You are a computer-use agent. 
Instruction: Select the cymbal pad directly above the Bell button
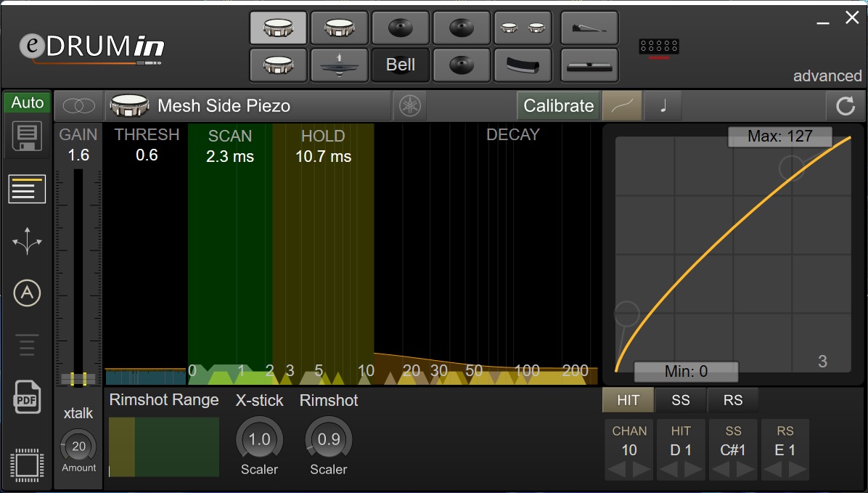pyautogui.click(x=400, y=28)
